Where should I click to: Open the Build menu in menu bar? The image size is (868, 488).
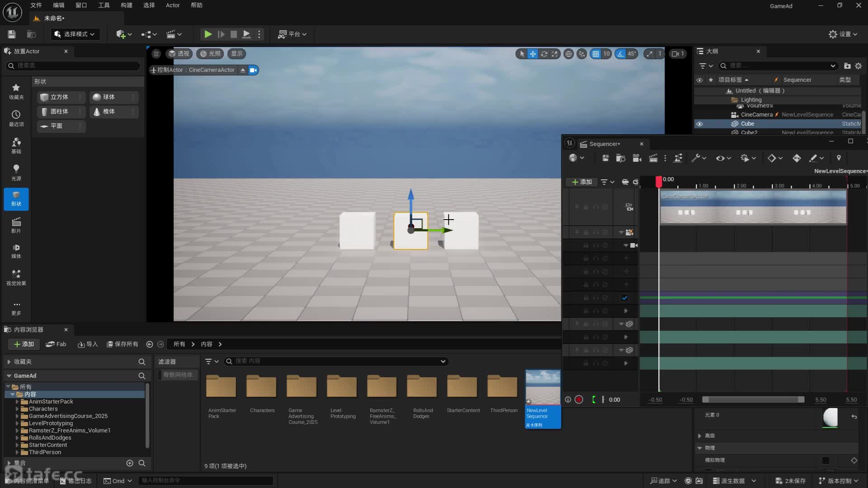(126, 5)
